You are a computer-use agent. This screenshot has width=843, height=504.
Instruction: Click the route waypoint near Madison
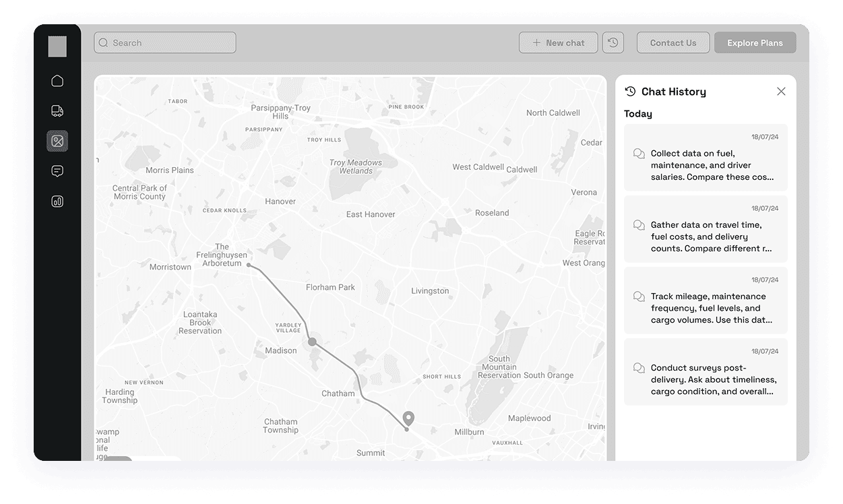[312, 342]
